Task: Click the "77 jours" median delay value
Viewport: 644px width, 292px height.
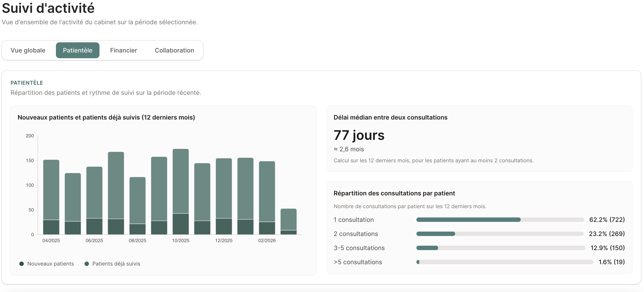Action: (359, 135)
